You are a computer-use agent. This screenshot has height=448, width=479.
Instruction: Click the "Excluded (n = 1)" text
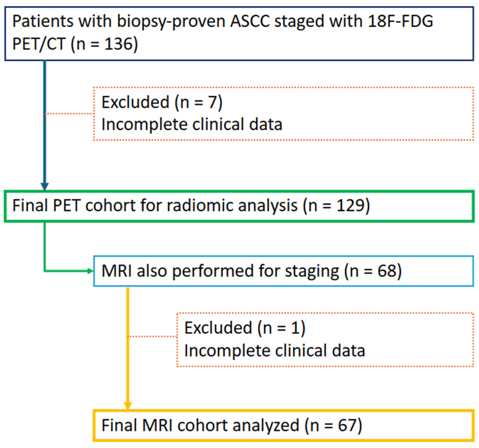pyautogui.click(x=244, y=328)
